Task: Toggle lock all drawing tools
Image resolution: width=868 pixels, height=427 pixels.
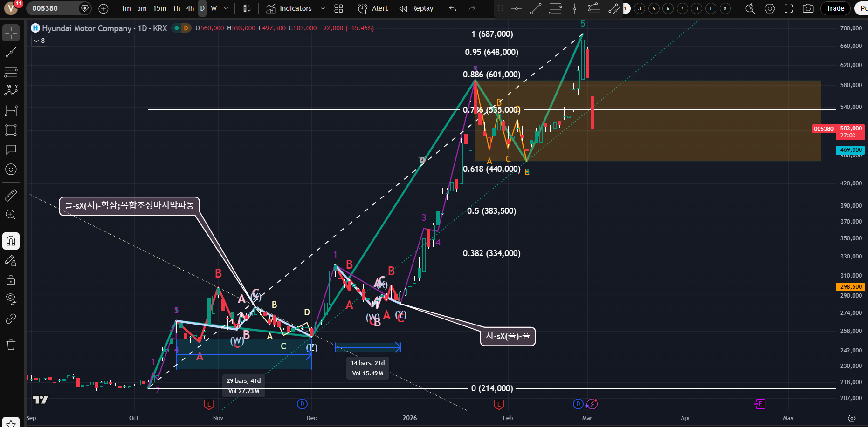Action: [11, 280]
